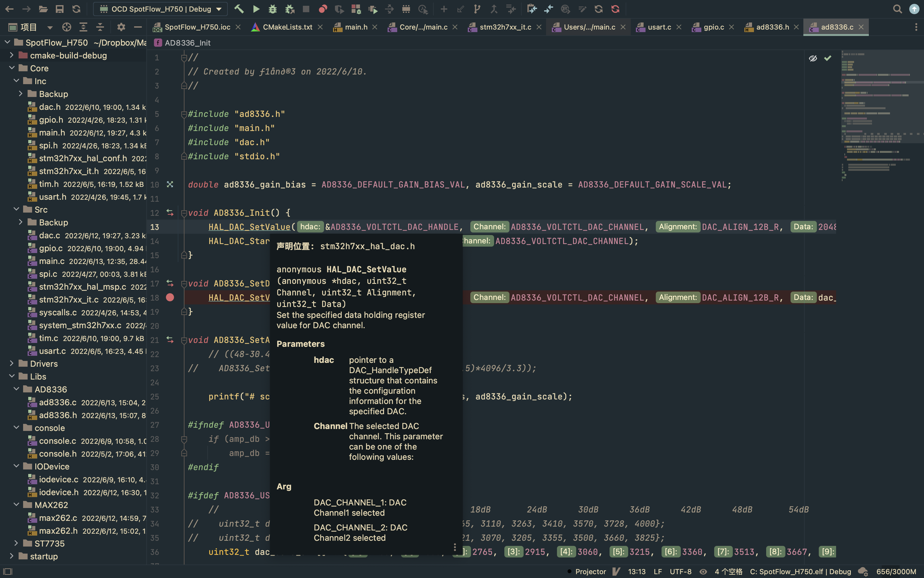Viewport: 924px width, 578px height.
Task: Close the ad8336.c tab
Action: pyautogui.click(x=861, y=27)
